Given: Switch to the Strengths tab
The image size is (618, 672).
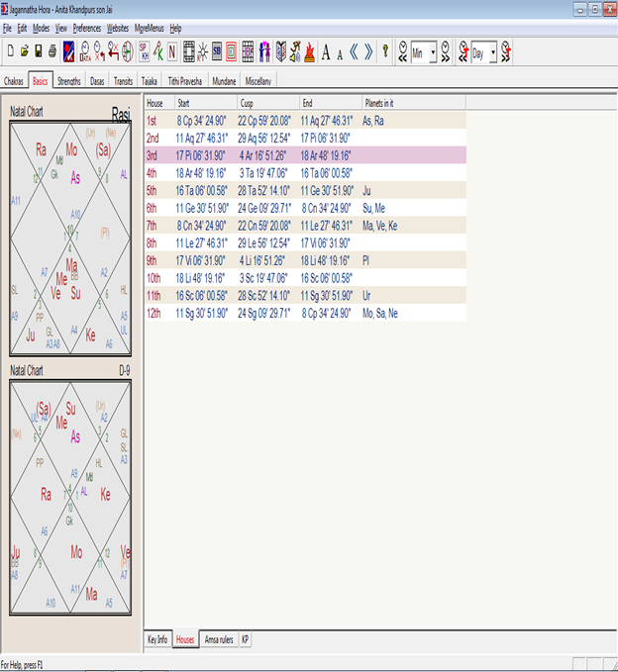Looking at the screenshot, I should coord(69,80).
